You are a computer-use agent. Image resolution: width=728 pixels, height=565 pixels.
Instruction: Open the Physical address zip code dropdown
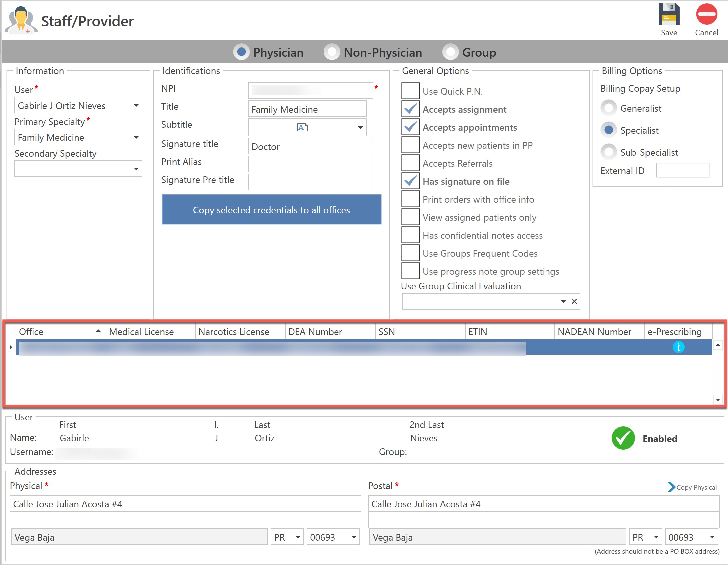coord(354,537)
